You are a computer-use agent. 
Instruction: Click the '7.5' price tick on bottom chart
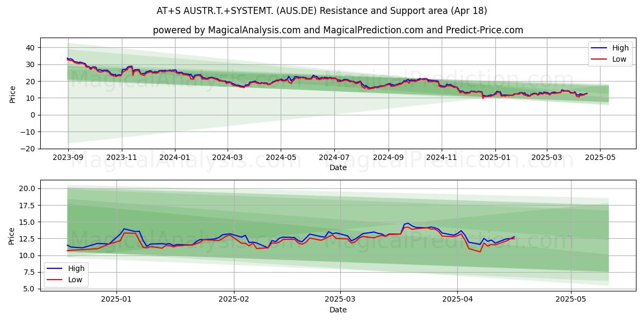click(29, 273)
